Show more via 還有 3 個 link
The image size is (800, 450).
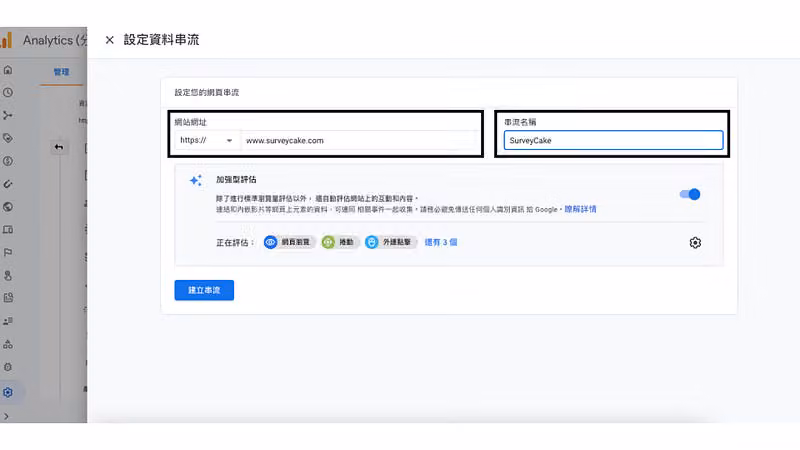pyautogui.click(x=441, y=242)
